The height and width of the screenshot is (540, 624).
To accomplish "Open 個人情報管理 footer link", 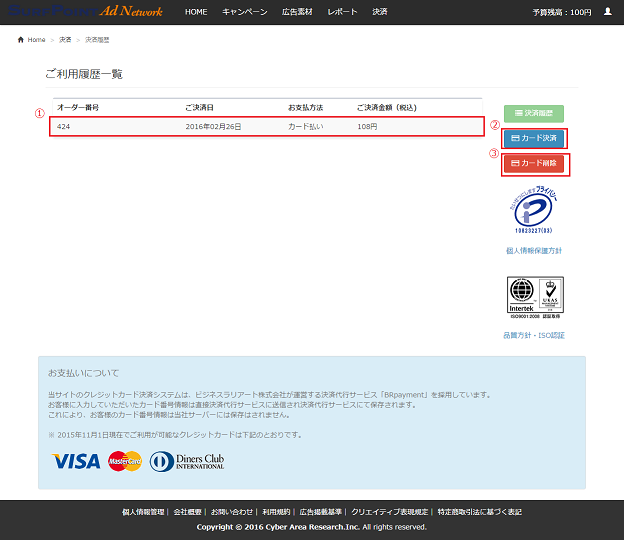I will pos(143,512).
